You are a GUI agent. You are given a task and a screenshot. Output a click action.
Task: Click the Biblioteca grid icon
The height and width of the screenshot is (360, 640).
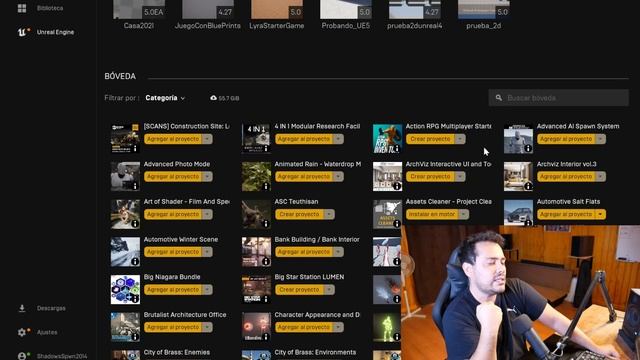[x=22, y=8]
